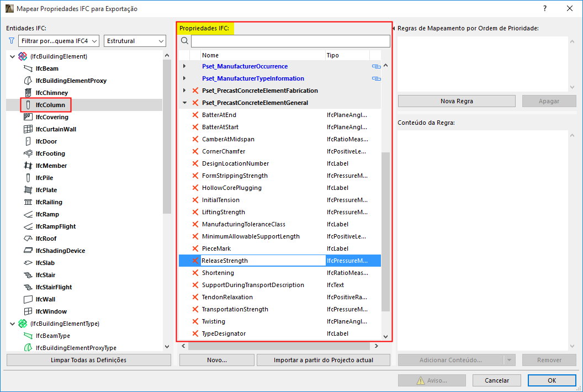Click the IfcSlab icon

(28, 263)
